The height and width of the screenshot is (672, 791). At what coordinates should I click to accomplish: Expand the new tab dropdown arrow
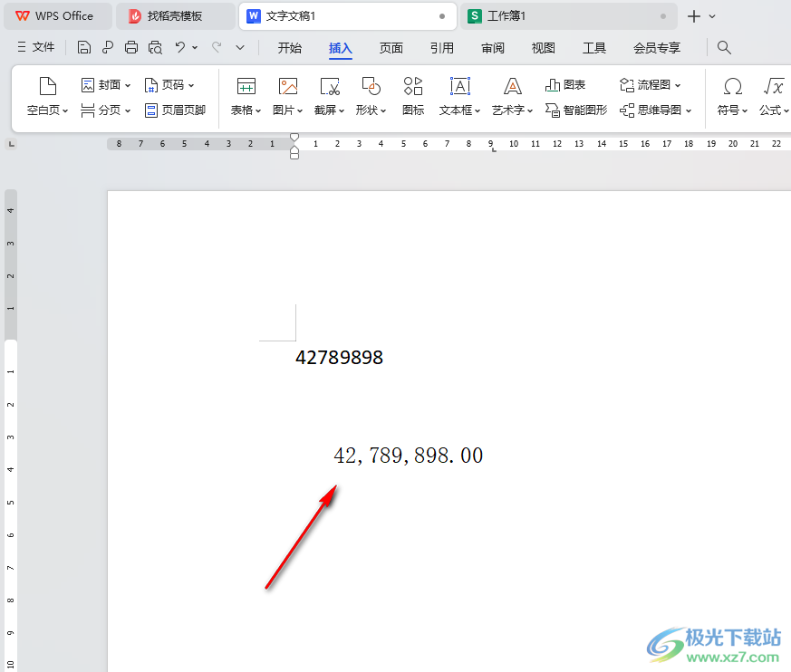[712, 15]
